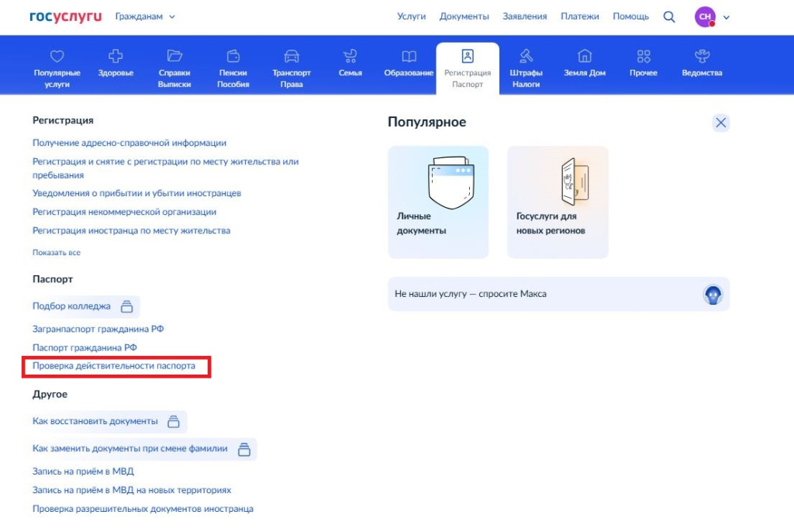Image resolution: width=794 pixels, height=532 pixels.
Task: Select the Популярные услуги heart icon
Action: (57, 56)
